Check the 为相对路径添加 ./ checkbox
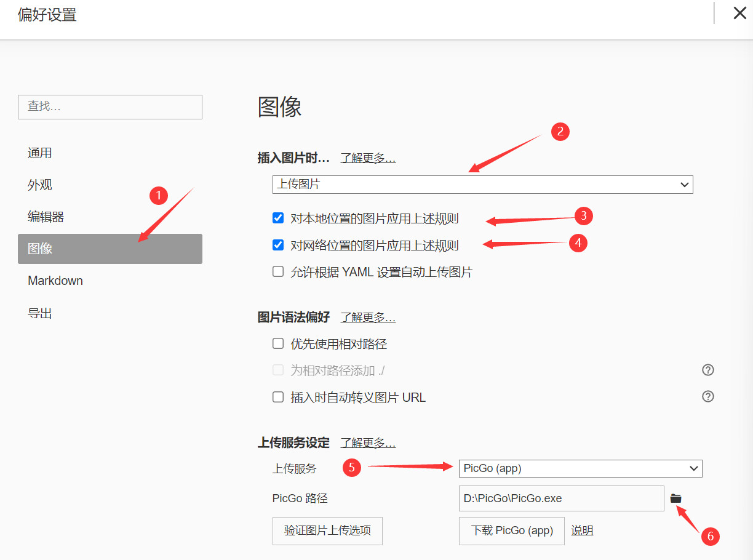Screen dimensions: 753x560 [x=278, y=370]
